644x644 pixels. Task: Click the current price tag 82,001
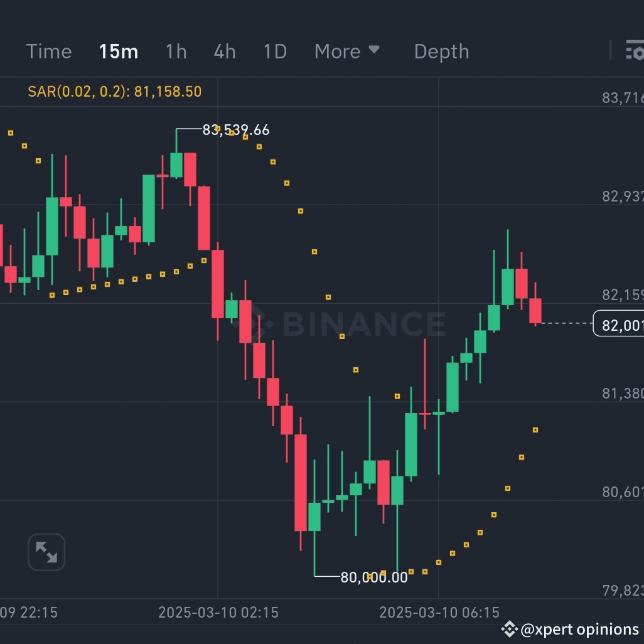click(x=618, y=324)
